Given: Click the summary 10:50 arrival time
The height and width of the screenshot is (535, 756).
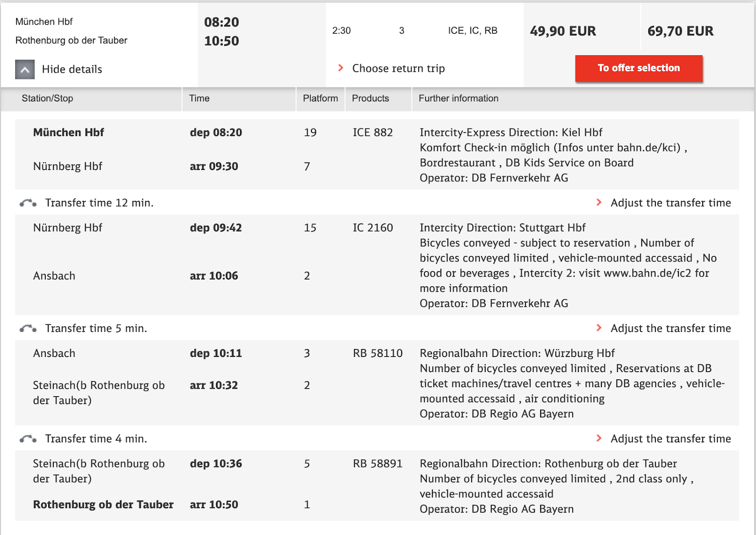Looking at the screenshot, I should [x=222, y=41].
